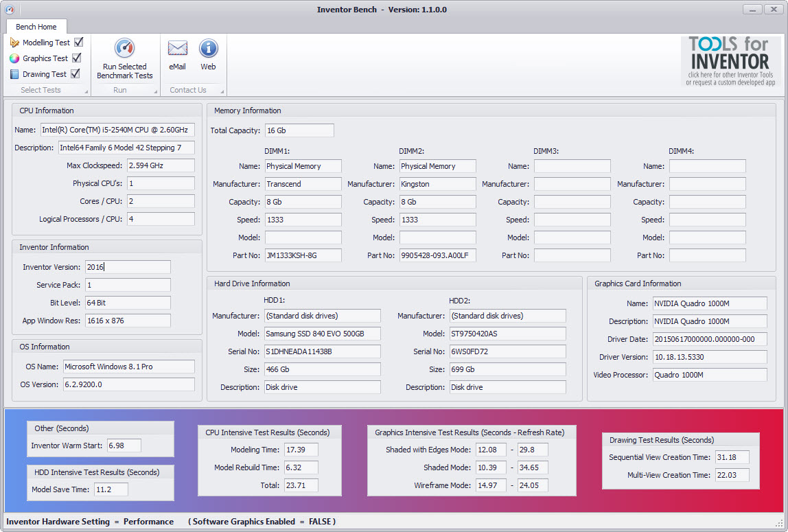Click the Drawing Test sheet icon

pos(14,74)
